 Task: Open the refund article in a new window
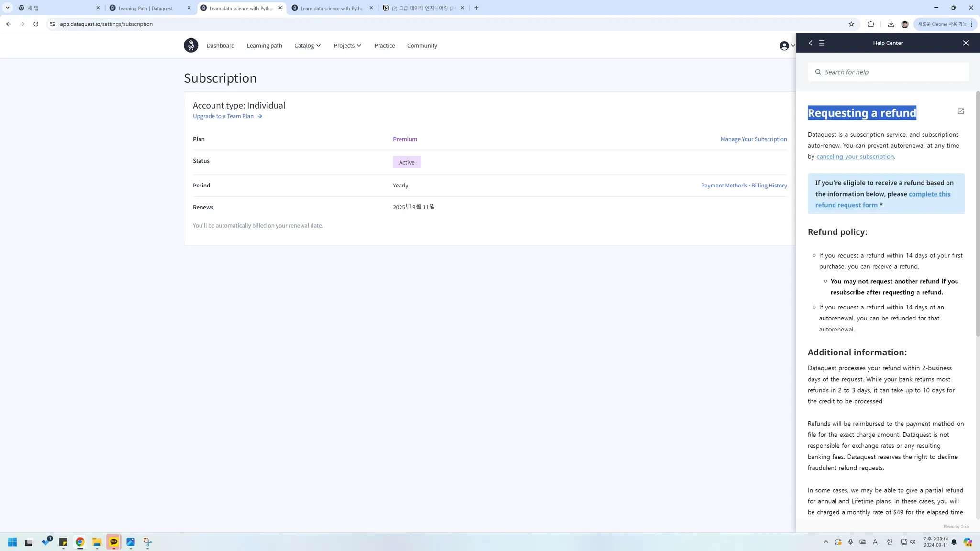click(960, 111)
